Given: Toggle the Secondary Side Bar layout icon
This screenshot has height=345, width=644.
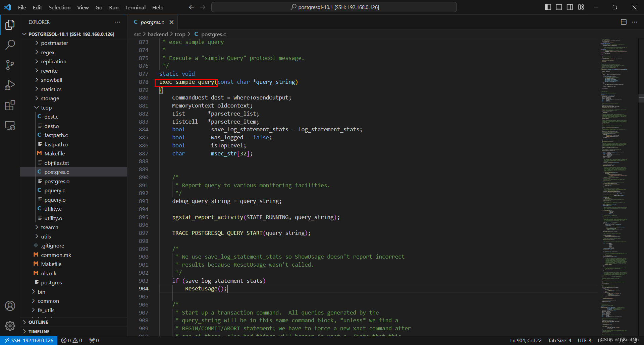Looking at the screenshot, I should tap(570, 7).
